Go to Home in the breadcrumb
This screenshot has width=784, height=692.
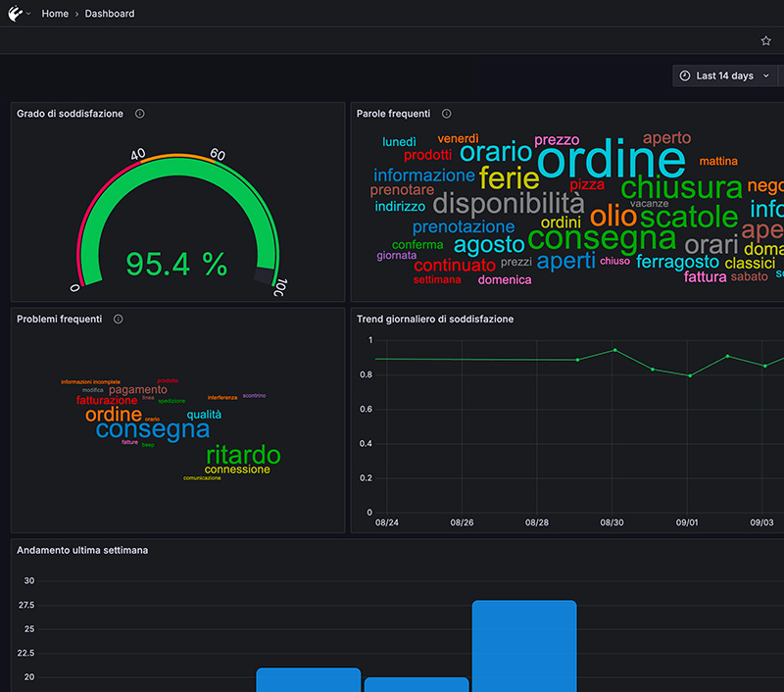click(54, 14)
